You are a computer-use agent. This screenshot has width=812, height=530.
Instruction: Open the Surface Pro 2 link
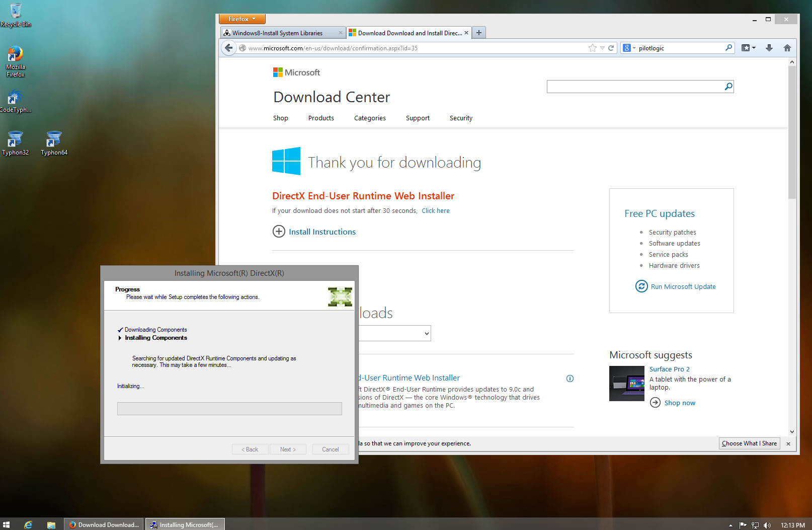[x=669, y=369]
